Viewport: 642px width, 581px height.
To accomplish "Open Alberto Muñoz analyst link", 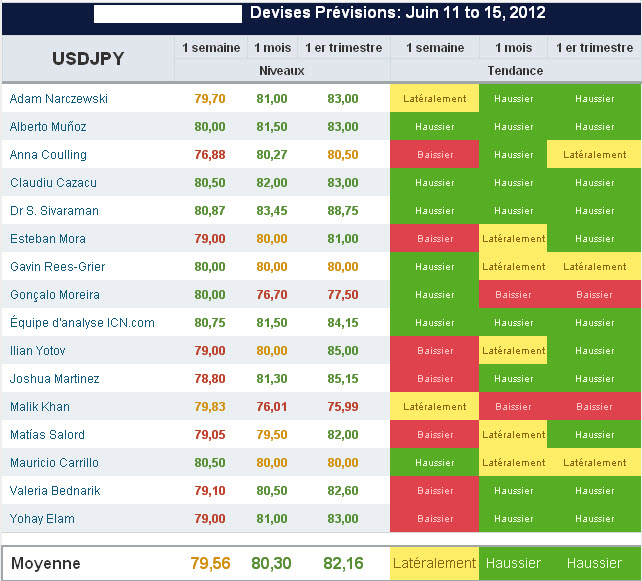I will tap(48, 127).
